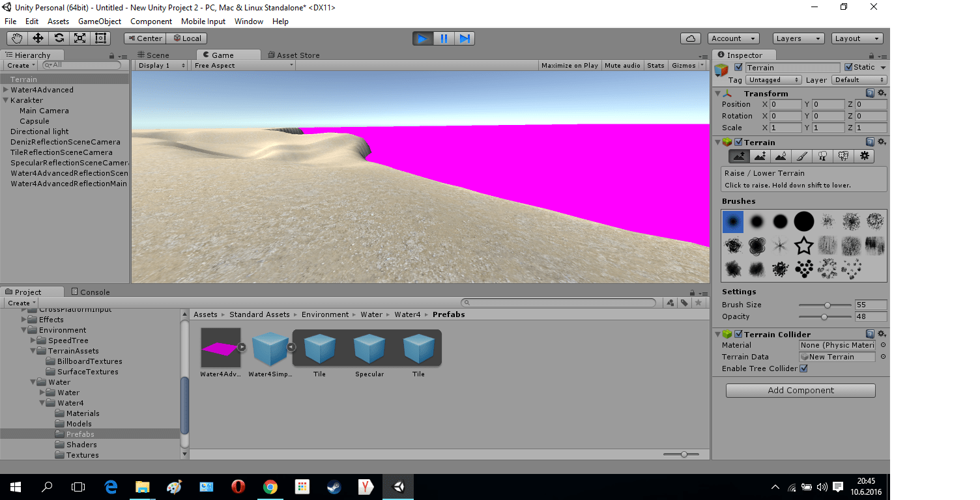The width and height of the screenshot is (980, 500).
Task: Select the Rotate tool in the toolbar
Action: 59,38
